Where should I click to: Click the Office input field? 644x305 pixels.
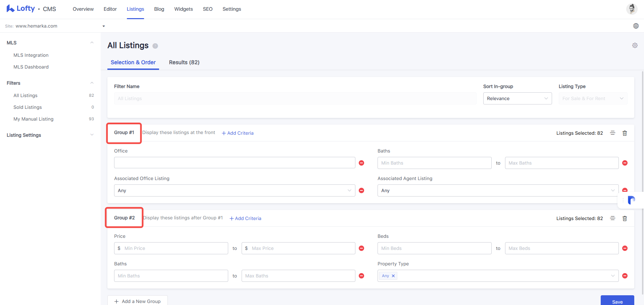pos(235,163)
